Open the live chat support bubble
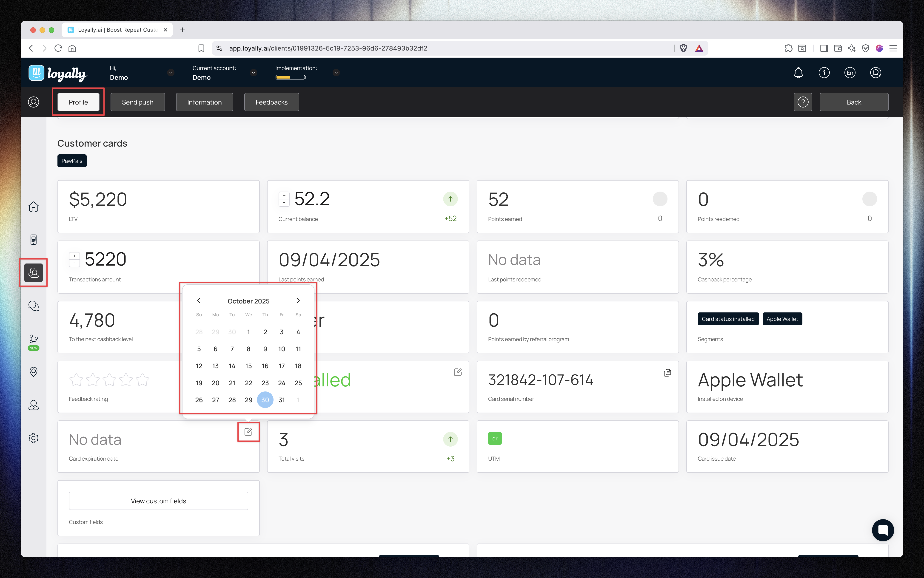The image size is (924, 578). (883, 530)
